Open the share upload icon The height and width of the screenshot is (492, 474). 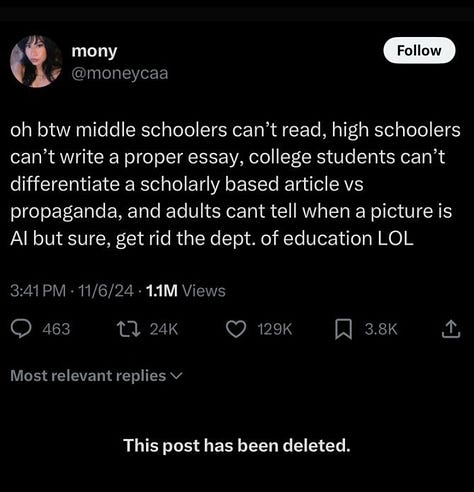(x=451, y=329)
